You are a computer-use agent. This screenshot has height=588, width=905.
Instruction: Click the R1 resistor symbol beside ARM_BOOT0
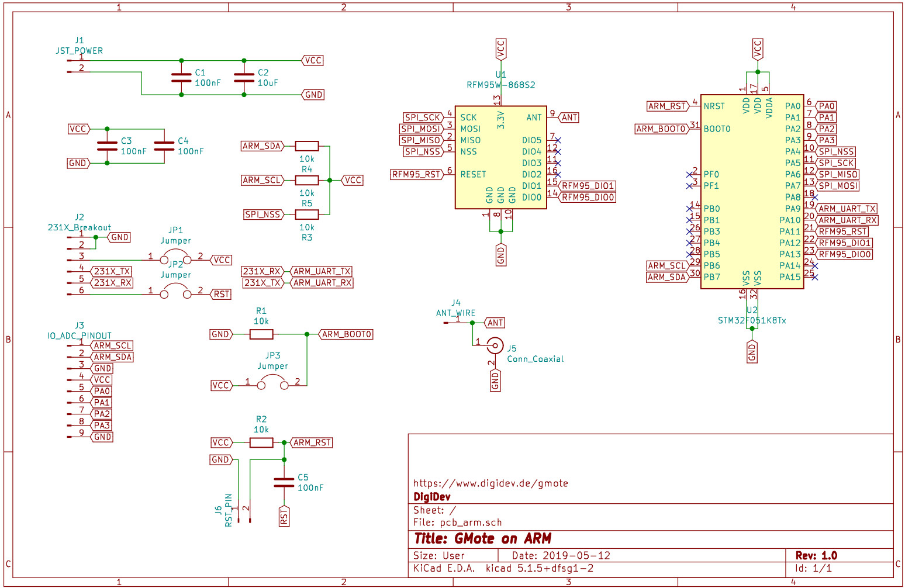[x=261, y=334]
